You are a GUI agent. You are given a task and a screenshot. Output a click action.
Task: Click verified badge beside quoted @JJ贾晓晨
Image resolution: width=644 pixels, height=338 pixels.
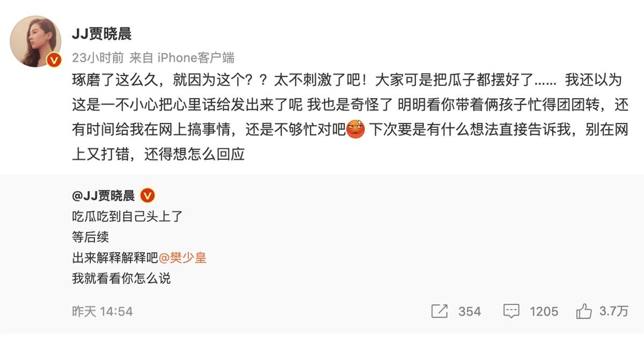[147, 195]
